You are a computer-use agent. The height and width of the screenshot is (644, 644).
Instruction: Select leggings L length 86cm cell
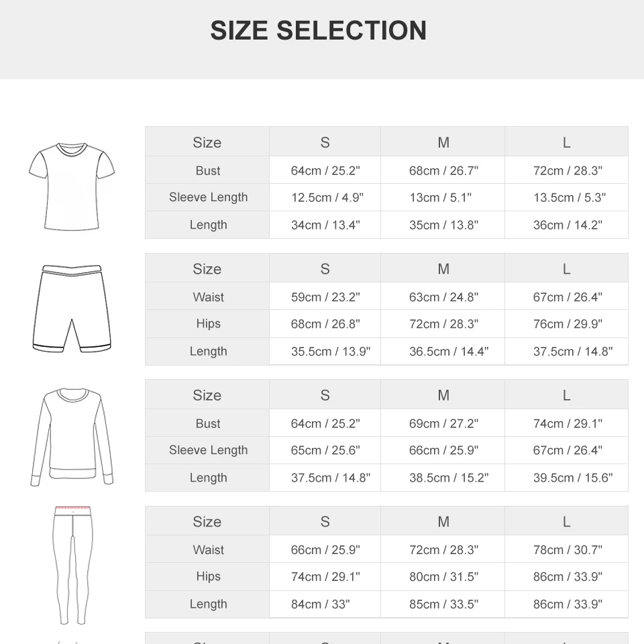click(x=566, y=604)
